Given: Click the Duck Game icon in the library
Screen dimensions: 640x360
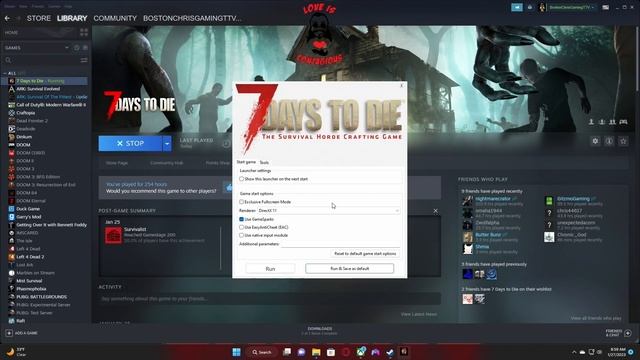Looking at the screenshot, I should pyautogui.click(x=11, y=209).
